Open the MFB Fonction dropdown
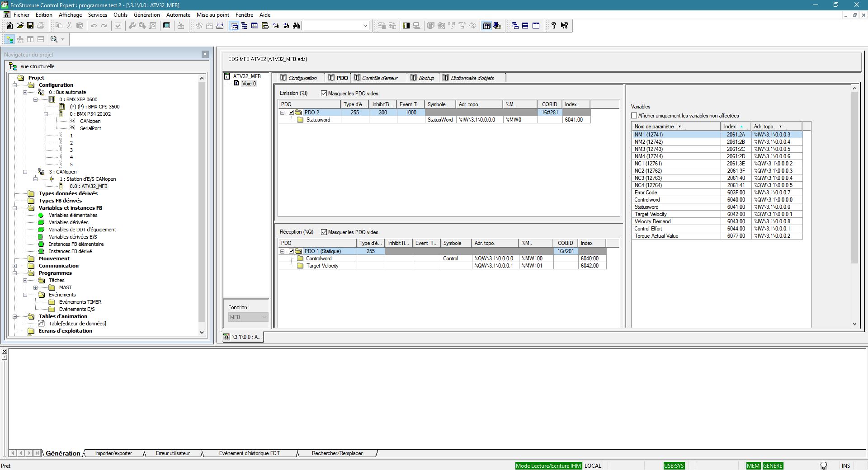The image size is (868, 470). (x=264, y=317)
